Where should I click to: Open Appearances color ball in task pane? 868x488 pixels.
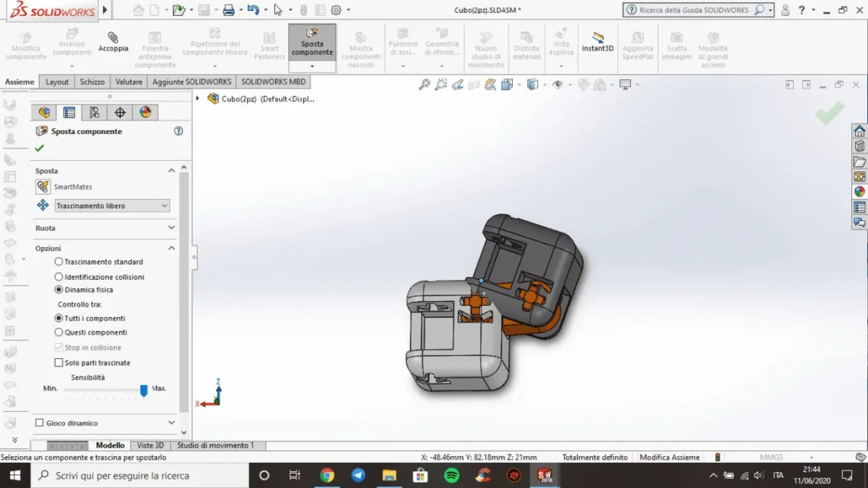click(x=859, y=191)
